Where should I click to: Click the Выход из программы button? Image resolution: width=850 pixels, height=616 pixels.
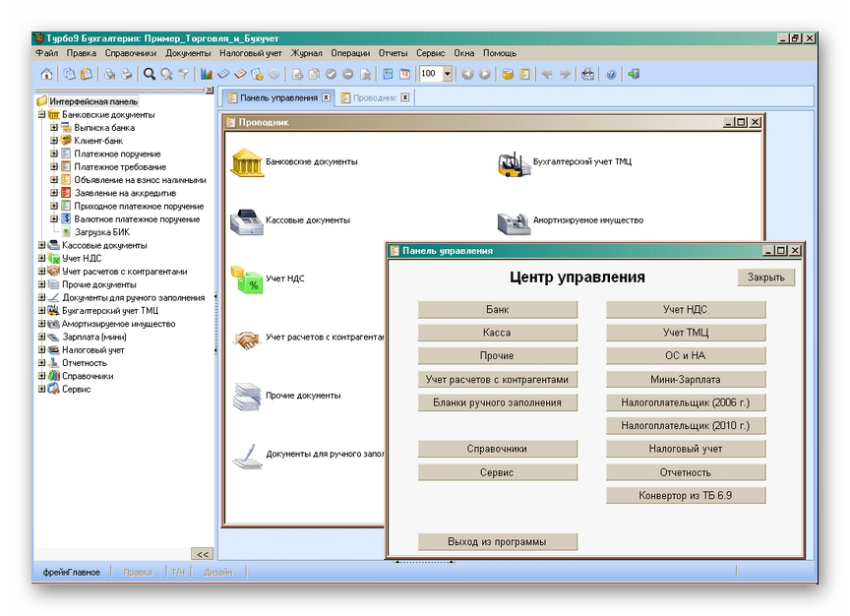(497, 542)
